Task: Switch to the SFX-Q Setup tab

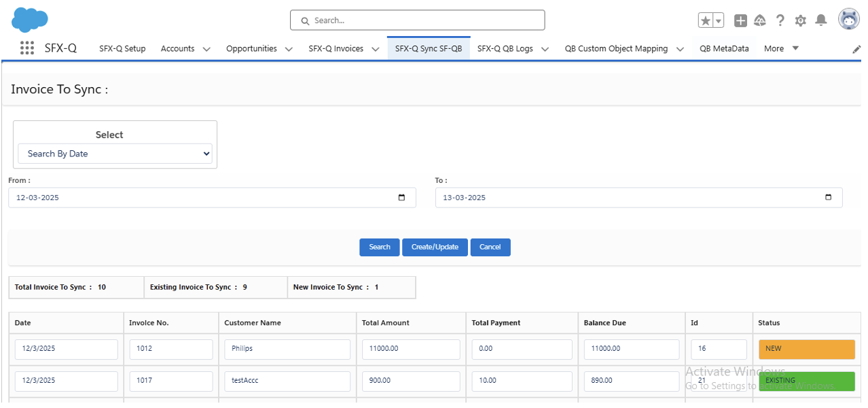Action: click(122, 48)
